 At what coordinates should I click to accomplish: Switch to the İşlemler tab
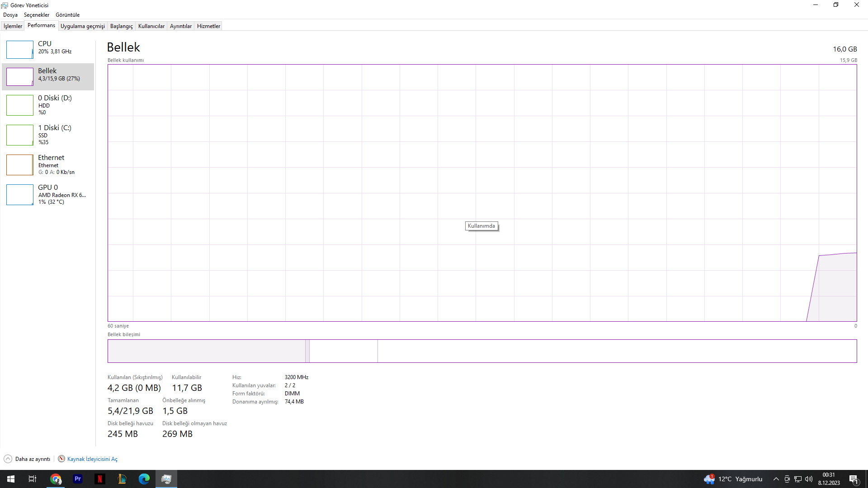click(13, 26)
